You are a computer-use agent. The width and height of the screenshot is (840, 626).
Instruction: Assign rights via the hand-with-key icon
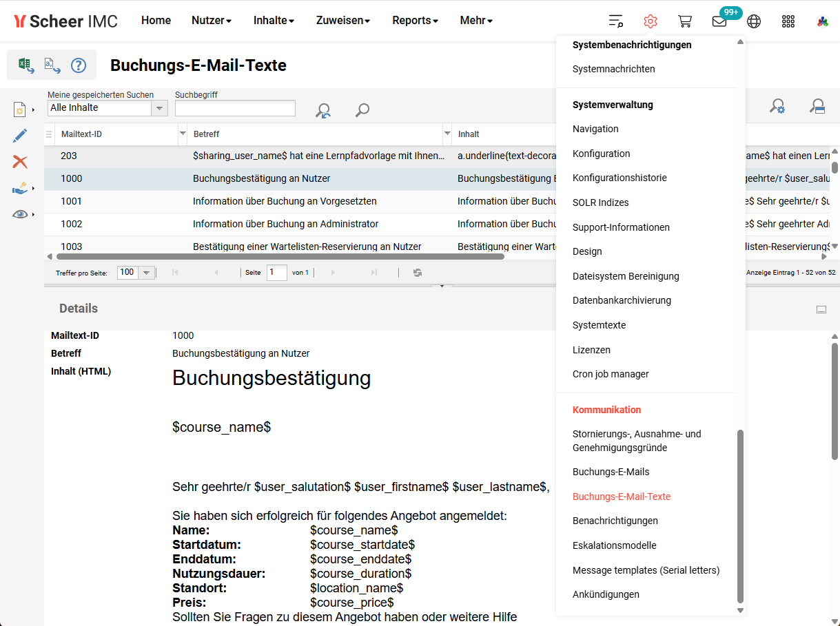[19, 187]
